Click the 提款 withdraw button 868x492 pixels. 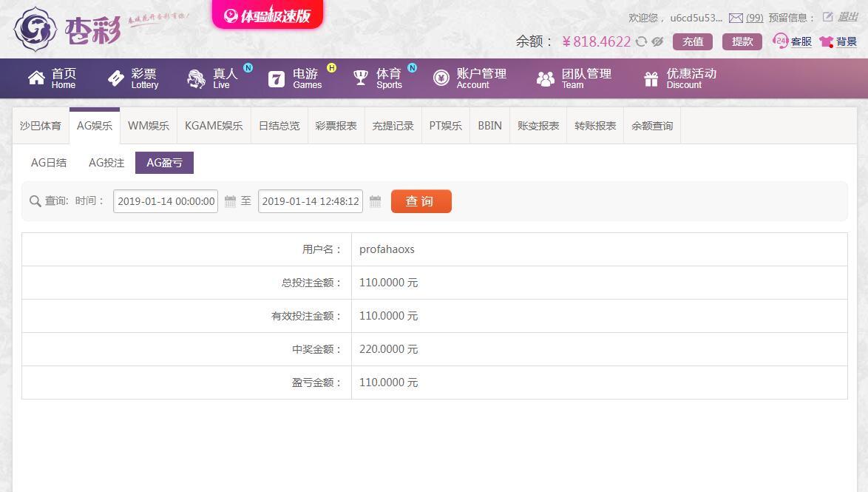(x=742, y=41)
